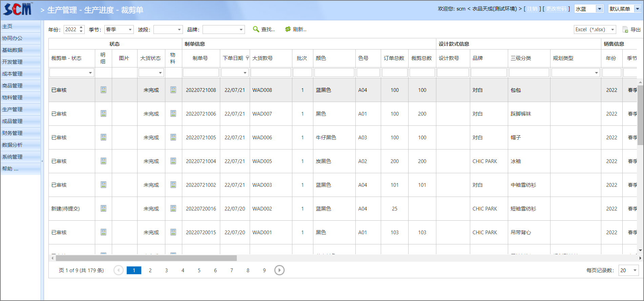Expand the 季节 season dropdown

tap(130, 30)
